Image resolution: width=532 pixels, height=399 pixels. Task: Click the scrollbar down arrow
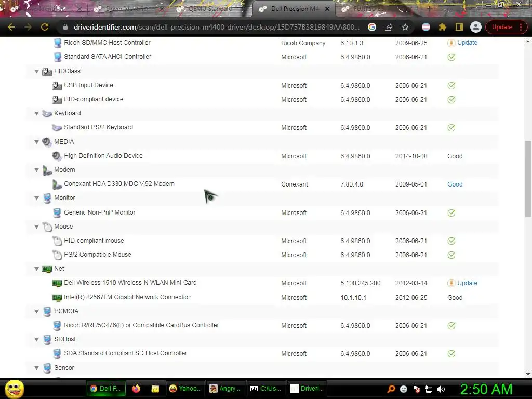point(528,374)
